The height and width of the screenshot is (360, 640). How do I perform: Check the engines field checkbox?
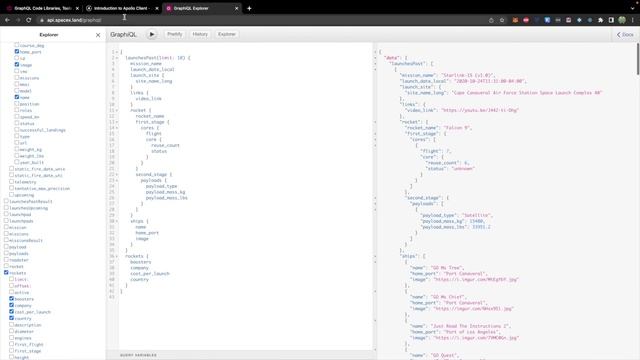pos(11,338)
